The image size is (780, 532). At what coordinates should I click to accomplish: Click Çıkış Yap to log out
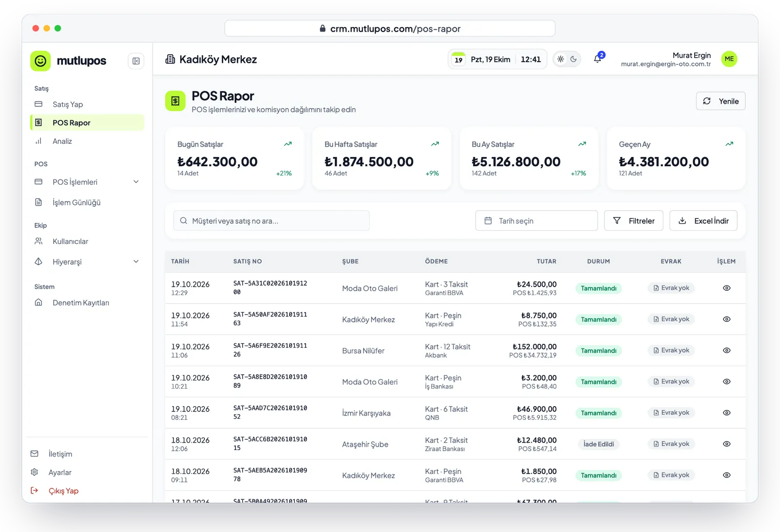click(x=55, y=491)
